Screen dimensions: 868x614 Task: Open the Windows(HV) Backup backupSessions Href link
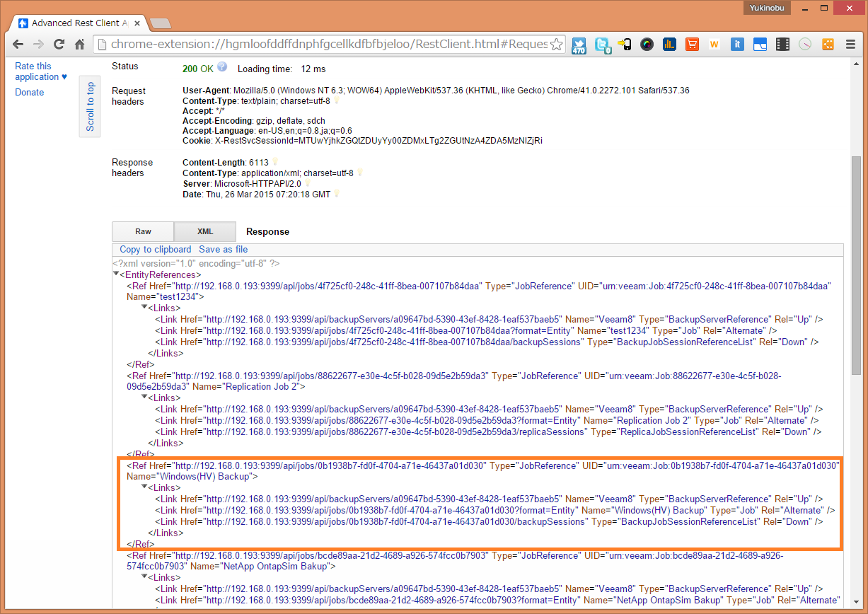(396, 521)
